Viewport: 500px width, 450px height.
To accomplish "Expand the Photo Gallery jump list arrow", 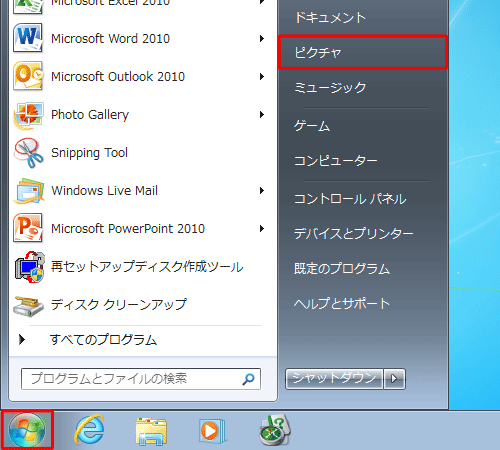I will (262, 115).
